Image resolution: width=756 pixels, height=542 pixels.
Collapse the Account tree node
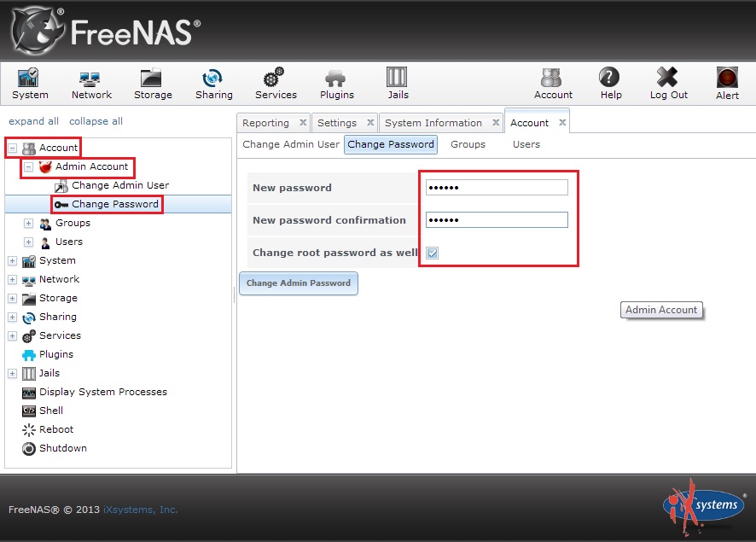click(x=13, y=148)
